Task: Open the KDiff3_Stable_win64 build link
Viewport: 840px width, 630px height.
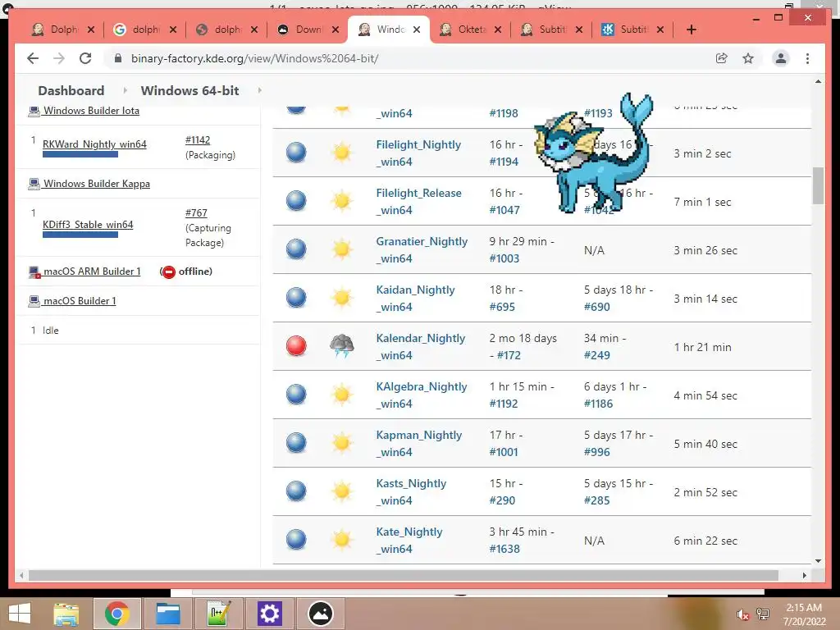Action: point(88,225)
